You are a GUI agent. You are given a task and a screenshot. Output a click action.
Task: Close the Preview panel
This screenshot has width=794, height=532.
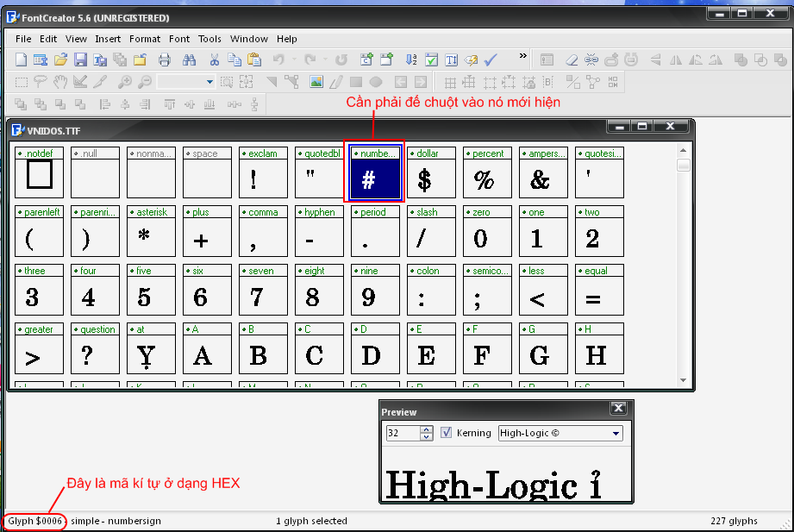pyautogui.click(x=618, y=408)
